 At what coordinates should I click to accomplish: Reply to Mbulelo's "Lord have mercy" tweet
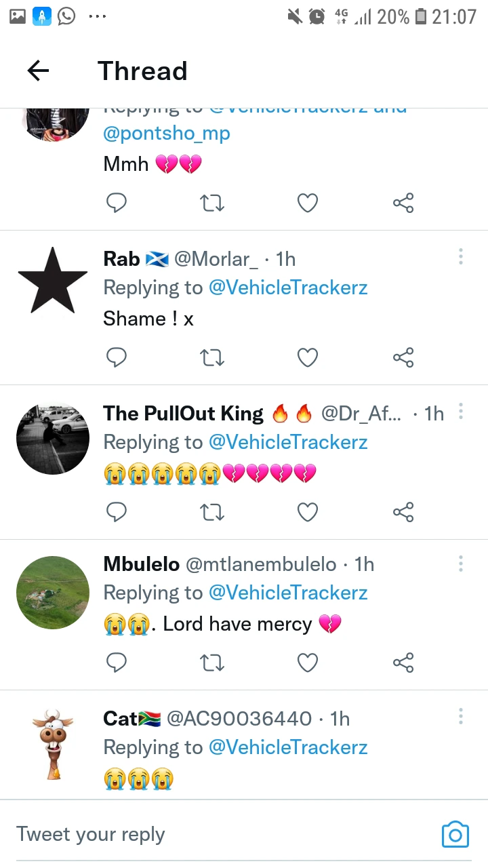pos(117,663)
